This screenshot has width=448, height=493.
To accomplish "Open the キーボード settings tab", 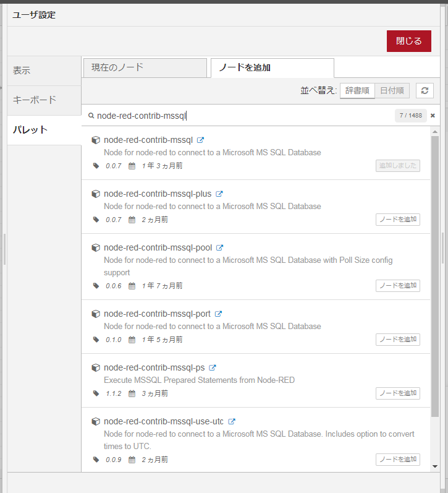I will click(44, 100).
